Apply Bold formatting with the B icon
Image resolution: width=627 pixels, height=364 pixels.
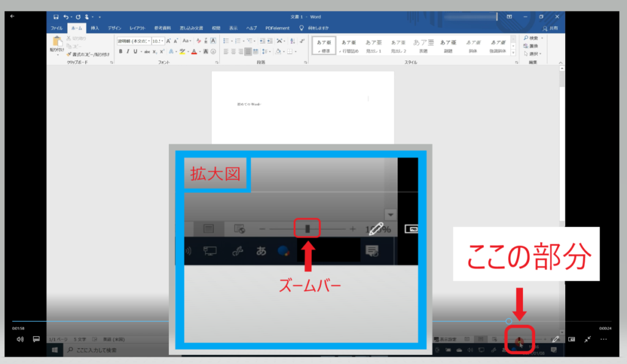pyautogui.click(x=120, y=51)
